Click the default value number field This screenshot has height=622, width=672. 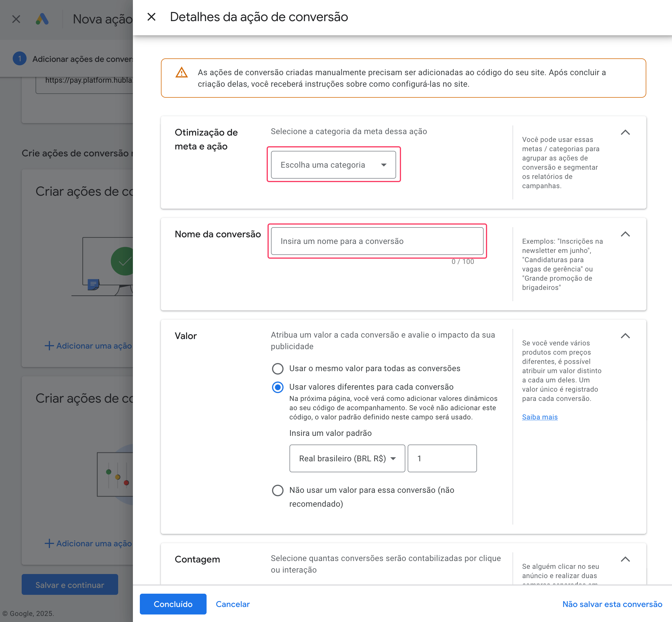442,458
